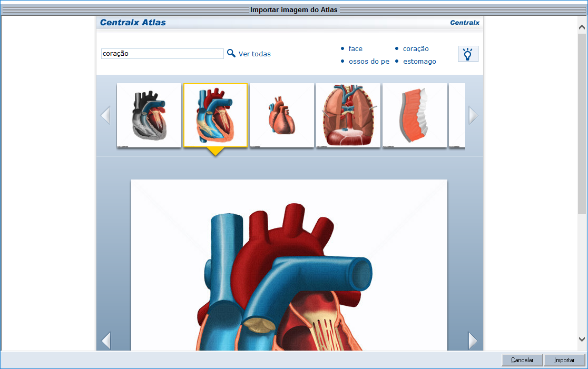Screen dimensions: 588x369
Task: Click the Centralx logo at top right
Action: click(464, 23)
